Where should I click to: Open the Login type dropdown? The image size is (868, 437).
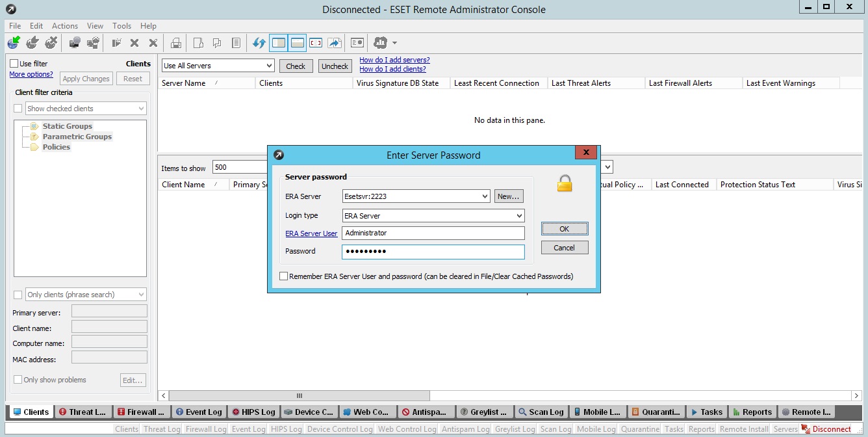(x=433, y=215)
